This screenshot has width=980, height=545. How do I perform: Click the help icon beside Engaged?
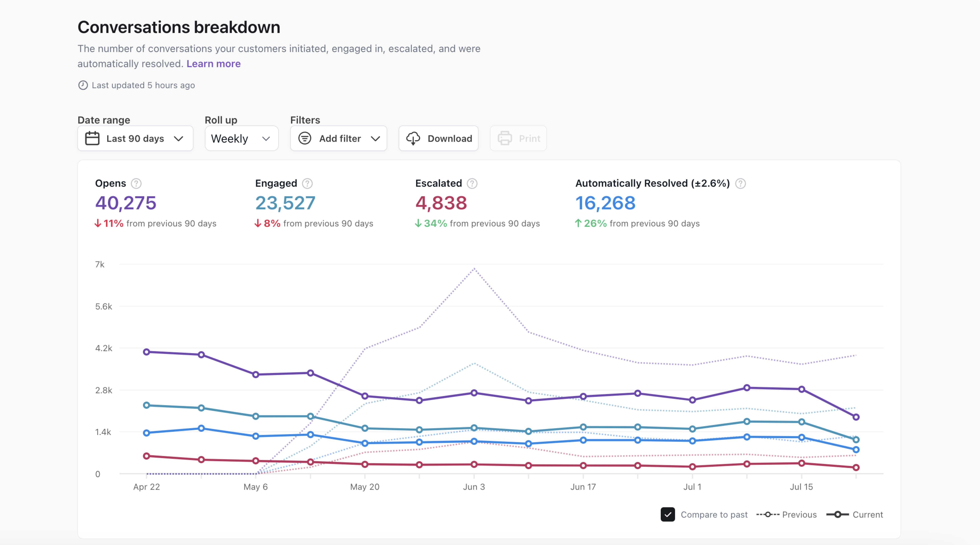(x=307, y=184)
